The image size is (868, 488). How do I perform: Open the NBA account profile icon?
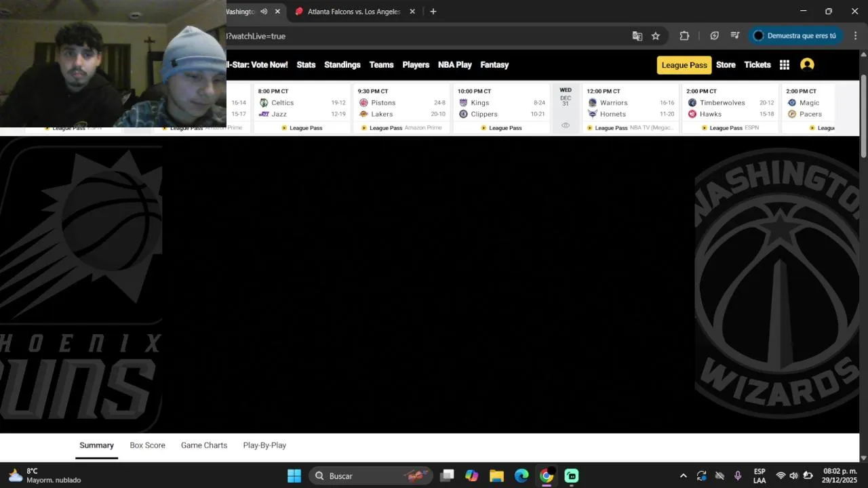coord(807,64)
